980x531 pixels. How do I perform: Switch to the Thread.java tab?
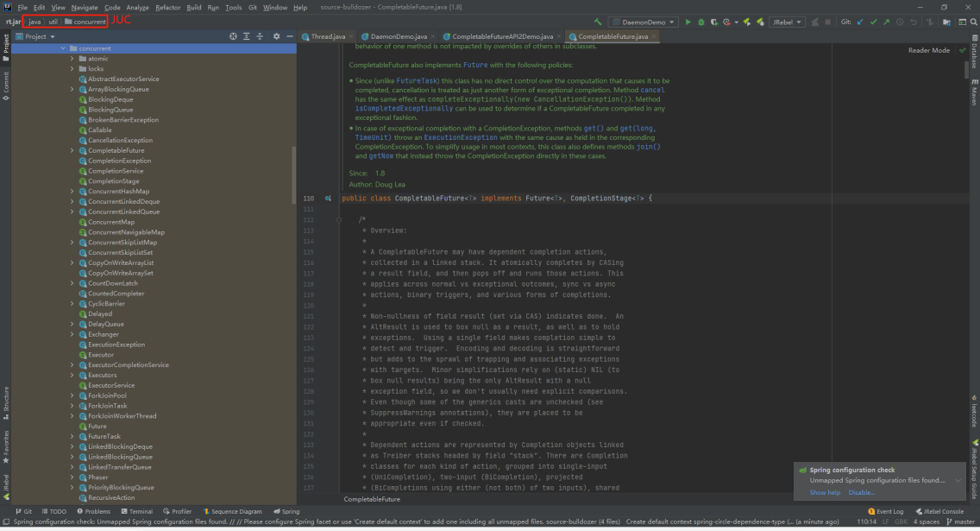pos(327,36)
